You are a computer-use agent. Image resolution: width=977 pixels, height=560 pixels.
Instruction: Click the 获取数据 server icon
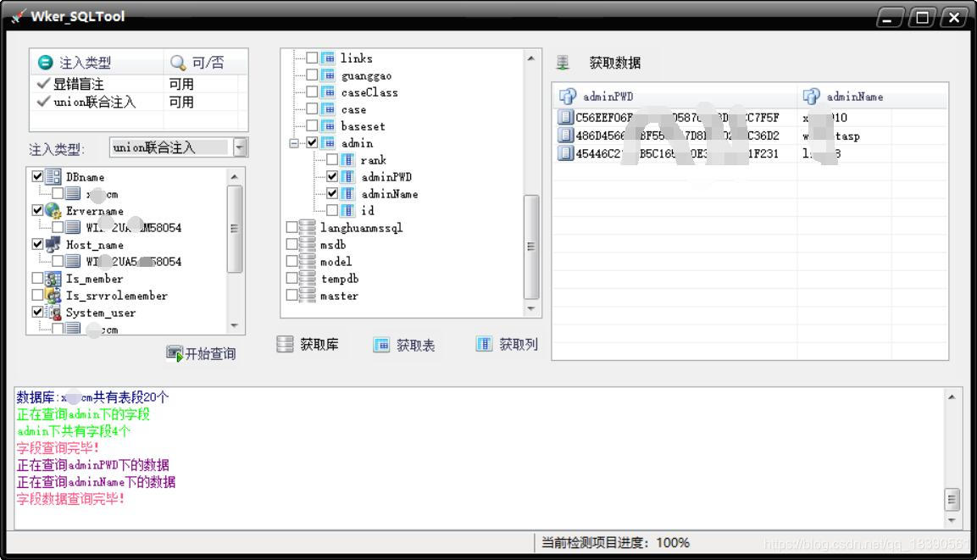tap(563, 63)
